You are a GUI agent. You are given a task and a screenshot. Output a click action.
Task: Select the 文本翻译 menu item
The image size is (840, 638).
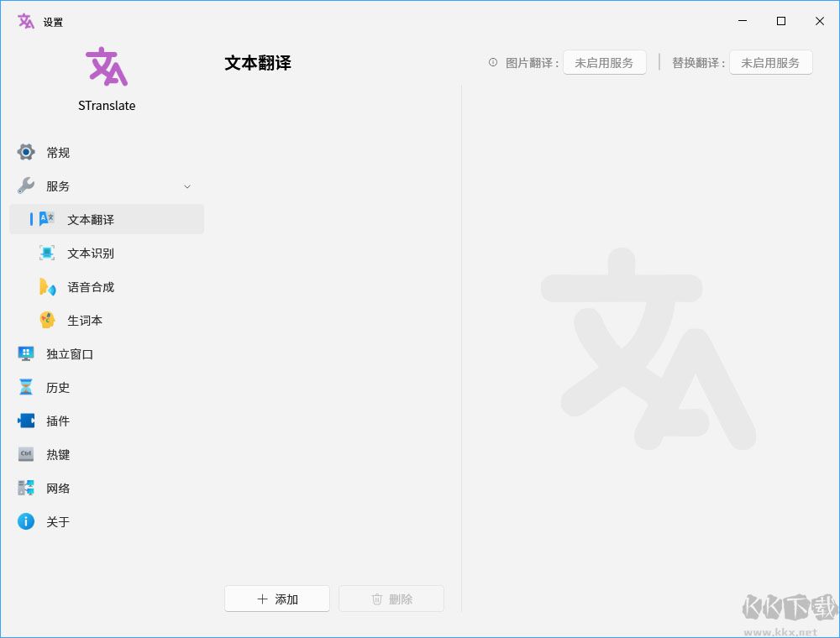(107, 219)
